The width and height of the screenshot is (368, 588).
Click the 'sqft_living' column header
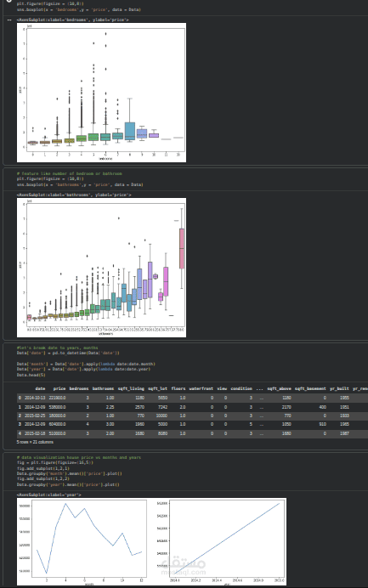coord(131,388)
